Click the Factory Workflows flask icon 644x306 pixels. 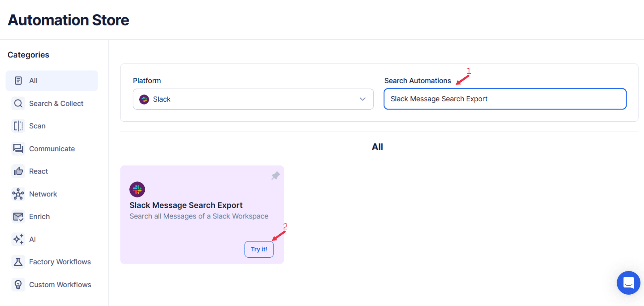tap(18, 262)
